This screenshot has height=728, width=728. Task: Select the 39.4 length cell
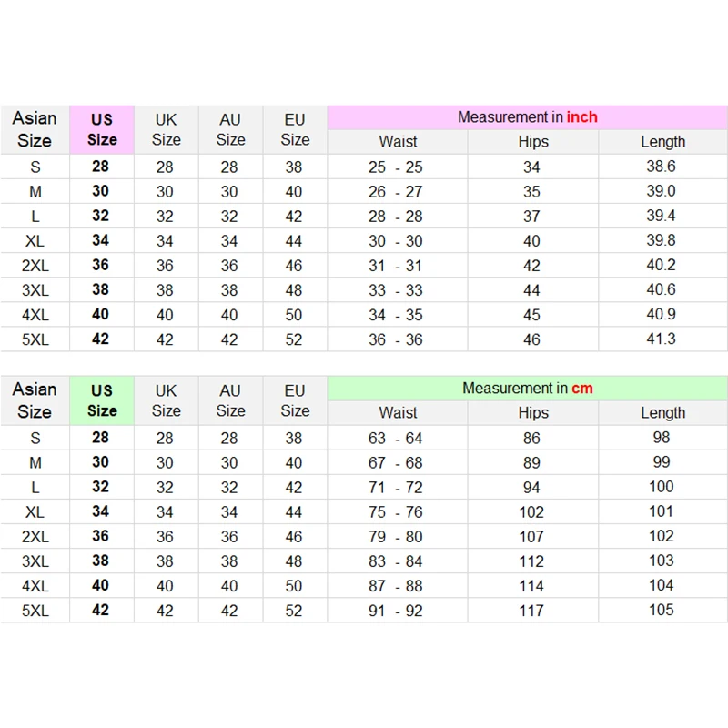point(662,216)
